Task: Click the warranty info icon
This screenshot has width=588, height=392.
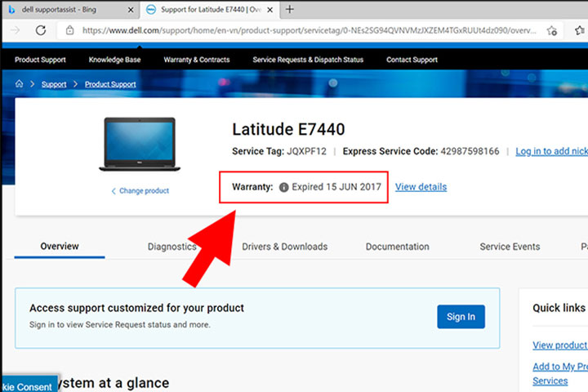Action: coord(284,187)
